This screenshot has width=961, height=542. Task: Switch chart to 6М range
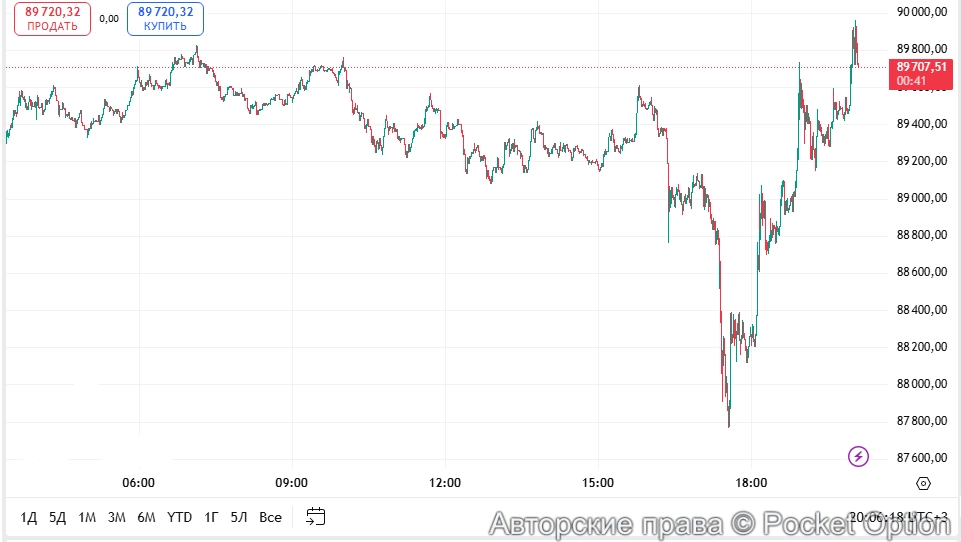[x=146, y=517]
